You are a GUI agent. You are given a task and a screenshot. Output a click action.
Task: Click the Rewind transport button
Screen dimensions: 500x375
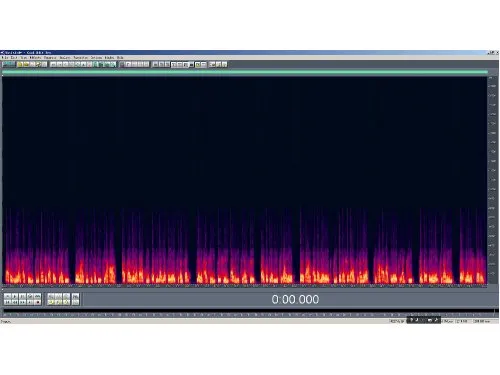click(x=14, y=302)
